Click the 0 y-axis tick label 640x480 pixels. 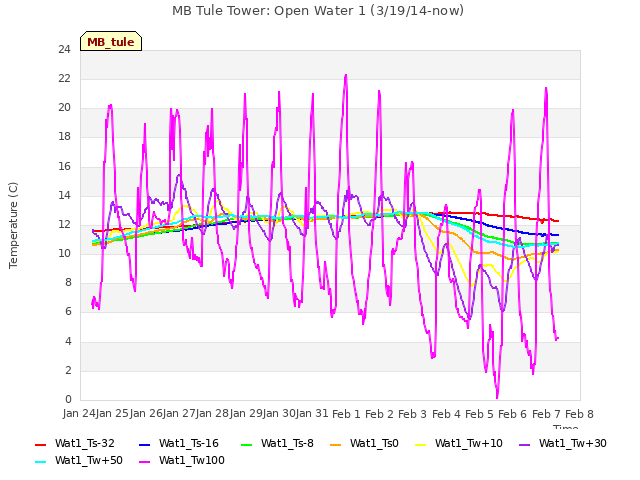(x=68, y=400)
